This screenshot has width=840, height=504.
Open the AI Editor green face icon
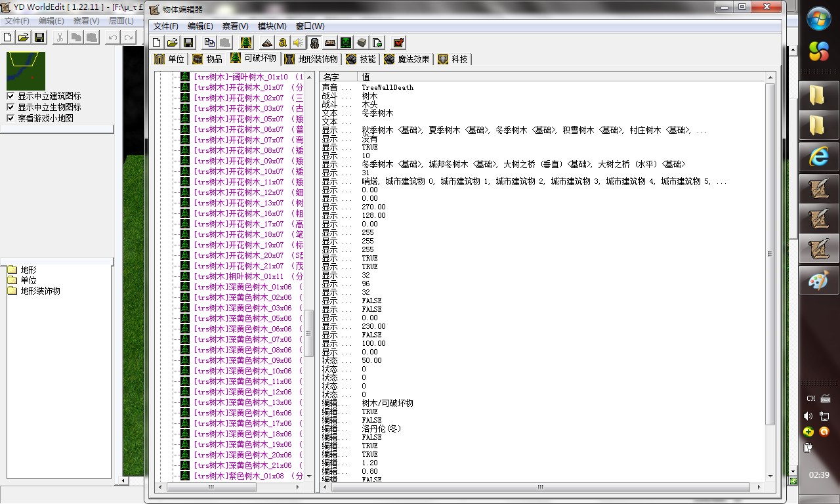(x=346, y=43)
